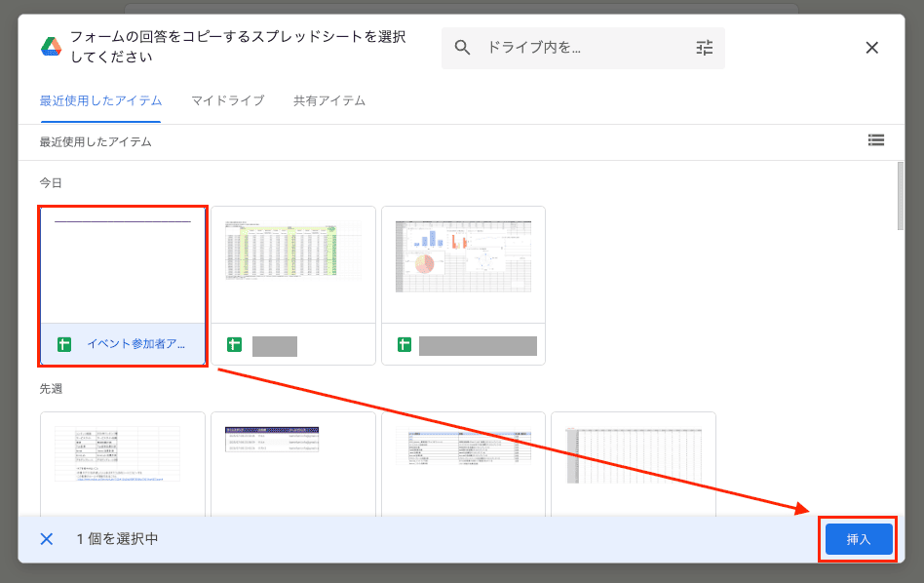Image resolution: width=924 pixels, height=583 pixels.
Task: Click Sheets icon on second today file
Action: 234,344
